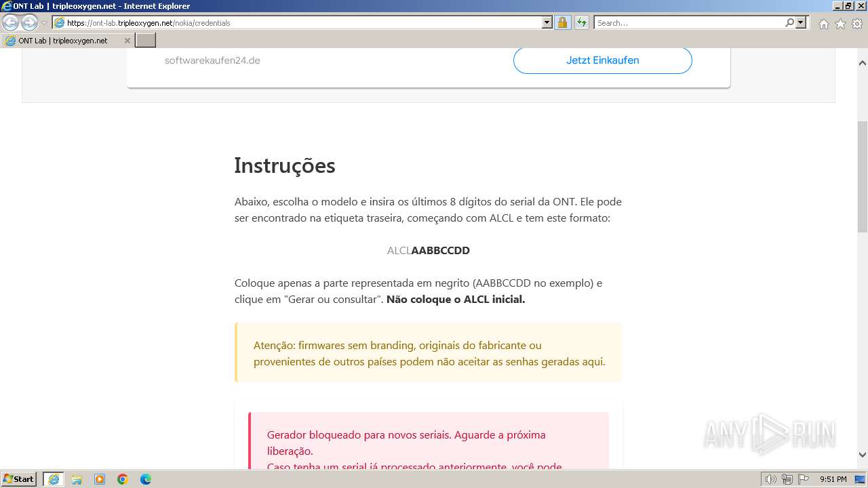Open the Action Center flag icon
868x488 pixels.
point(803,479)
